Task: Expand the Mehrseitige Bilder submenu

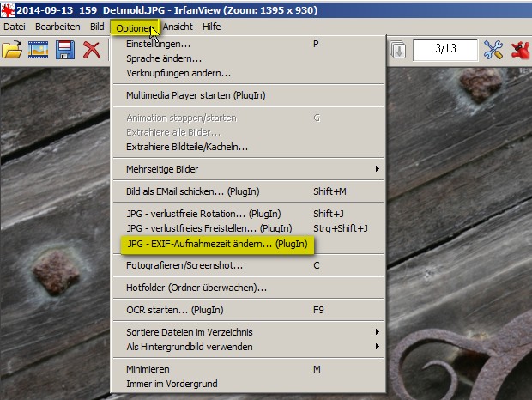Action: click(x=250, y=169)
